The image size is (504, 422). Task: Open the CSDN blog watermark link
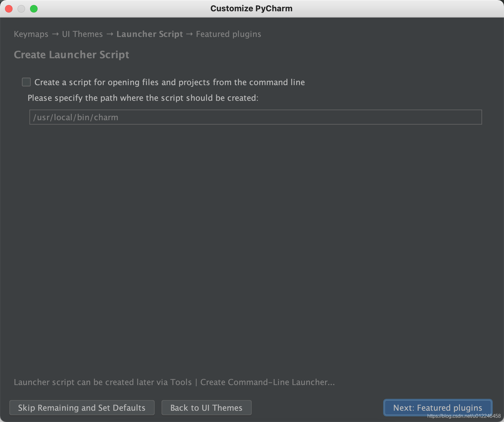(465, 416)
